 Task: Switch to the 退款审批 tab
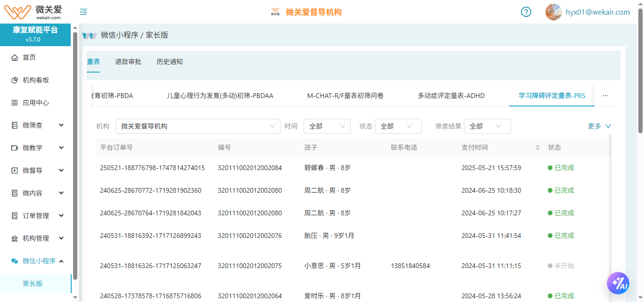(x=128, y=62)
